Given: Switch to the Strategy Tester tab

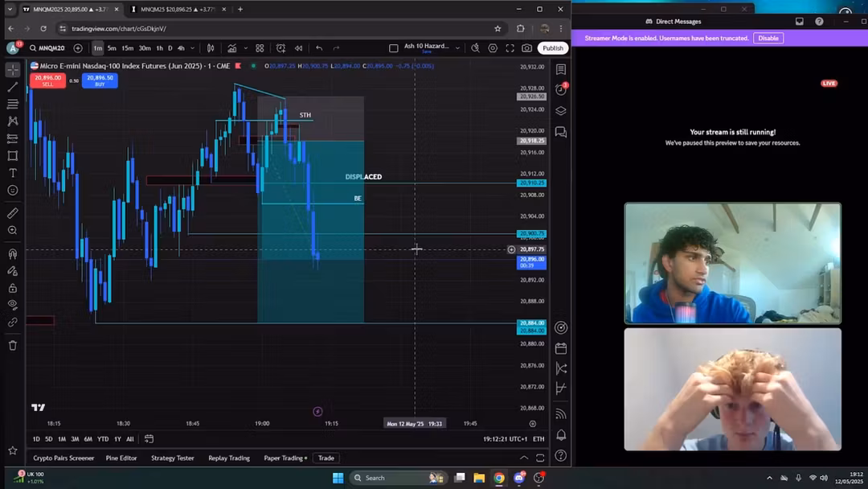Looking at the screenshot, I should point(173,458).
